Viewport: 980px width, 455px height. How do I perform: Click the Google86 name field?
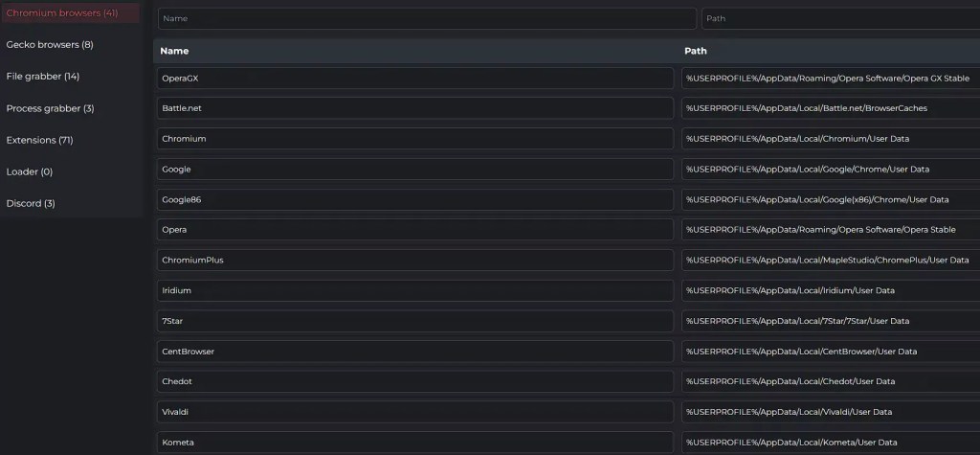[415, 199]
